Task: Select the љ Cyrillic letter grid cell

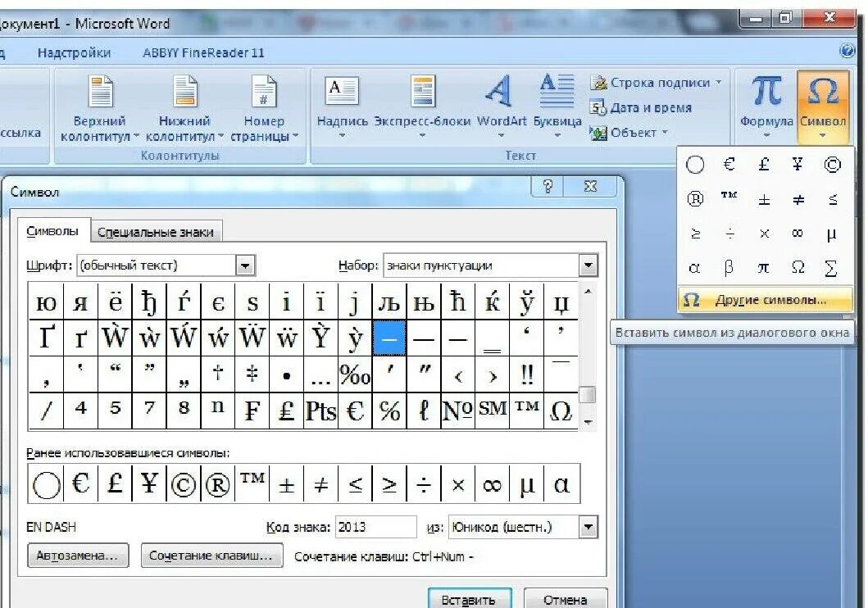Action: pos(389,302)
